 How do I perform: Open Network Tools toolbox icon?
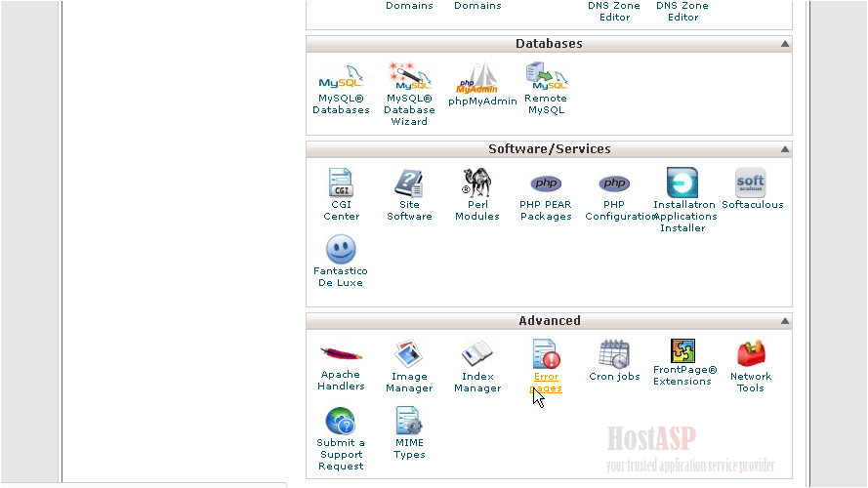751,353
